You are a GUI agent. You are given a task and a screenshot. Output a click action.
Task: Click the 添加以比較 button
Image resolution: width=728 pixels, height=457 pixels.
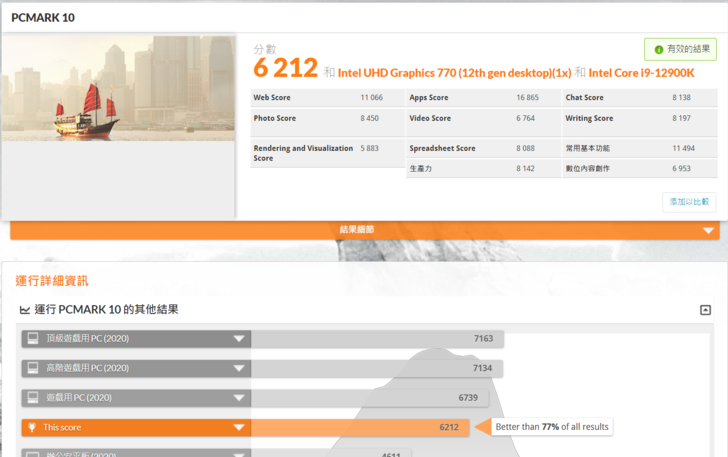(689, 202)
